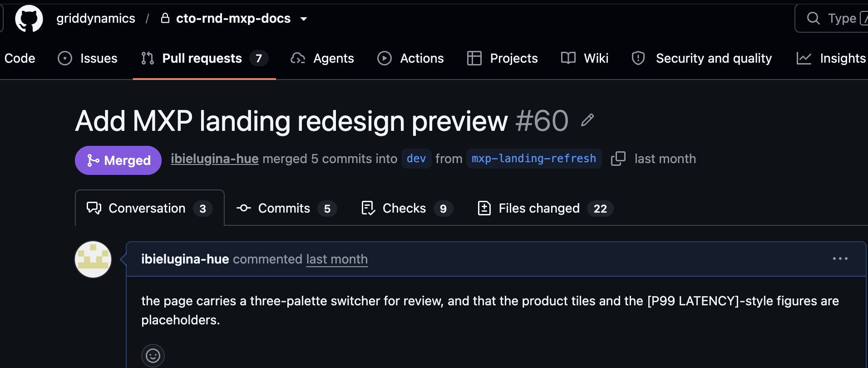View the Insights tab
The width and height of the screenshot is (868, 368).
click(831, 58)
